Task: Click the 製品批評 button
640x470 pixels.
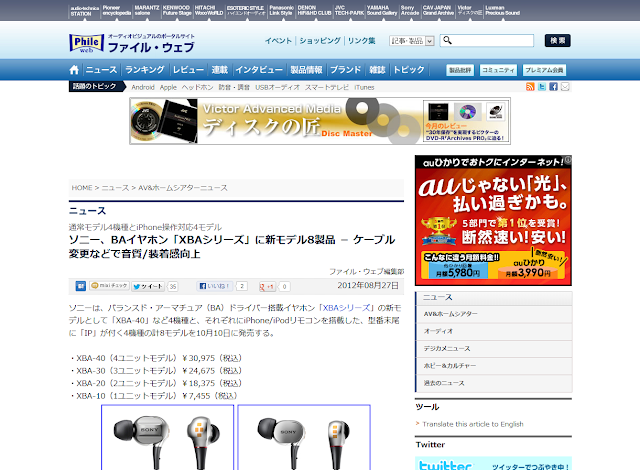Action: point(460,70)
